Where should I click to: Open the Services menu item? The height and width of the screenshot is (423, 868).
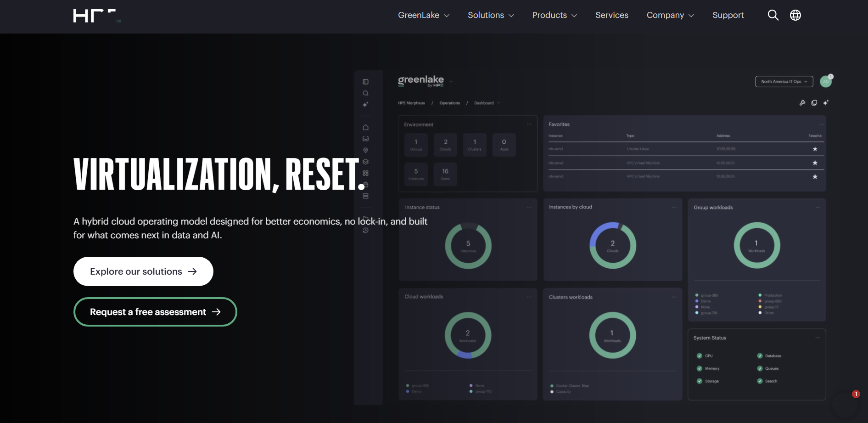click(611, 15)
